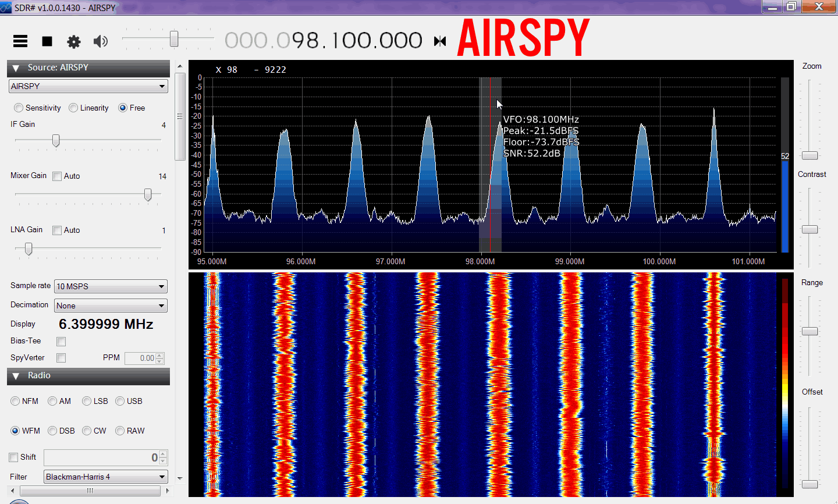
Task: Click the center tuning icon beside frequency
Action: coord(440,41)
